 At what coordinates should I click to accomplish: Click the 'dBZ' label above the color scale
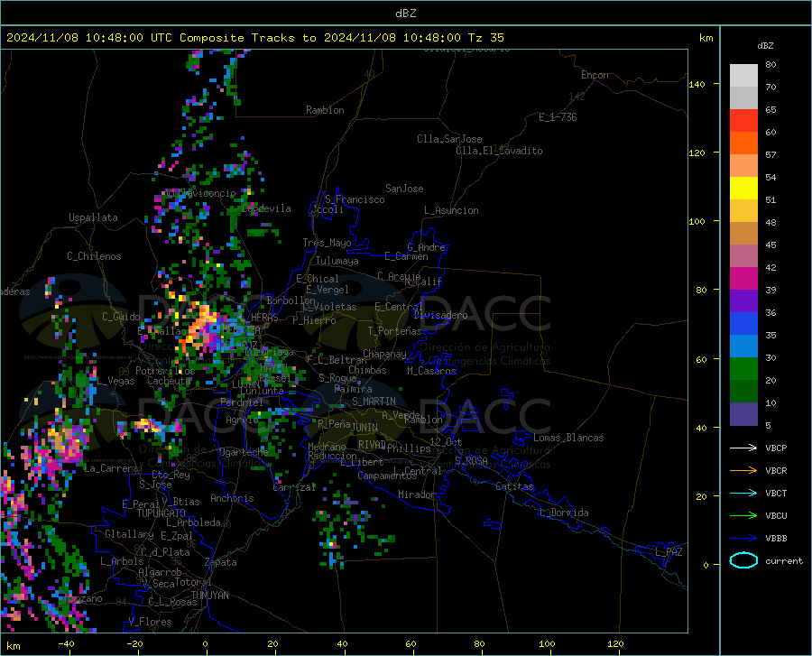coord(765,45)
